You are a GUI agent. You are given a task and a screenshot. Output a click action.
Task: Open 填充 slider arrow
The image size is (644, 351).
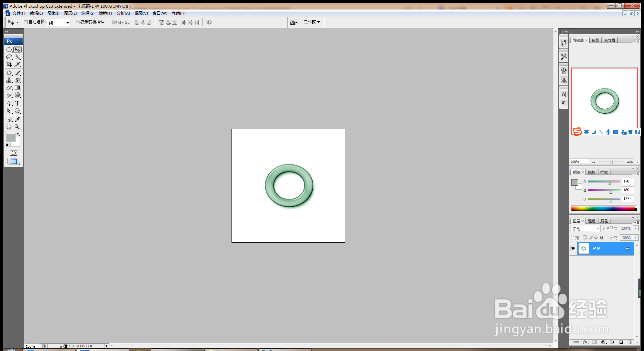[x=636, y=238]
